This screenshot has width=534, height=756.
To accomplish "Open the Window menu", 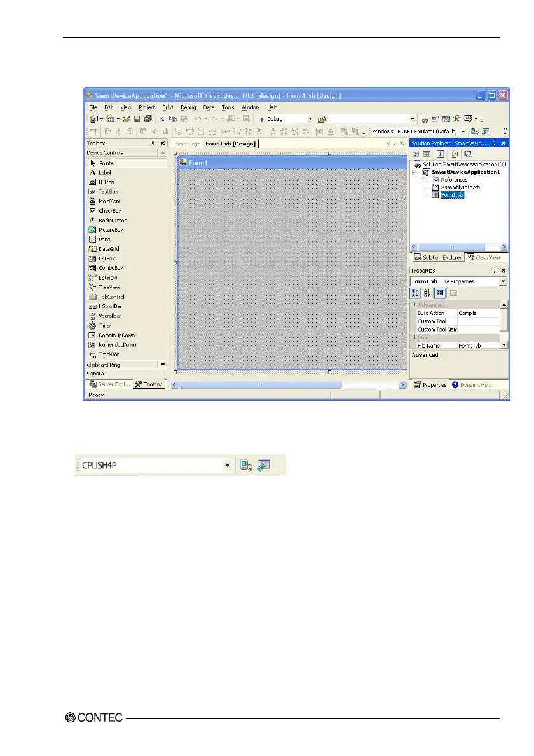I will click(x=250, y=107).
